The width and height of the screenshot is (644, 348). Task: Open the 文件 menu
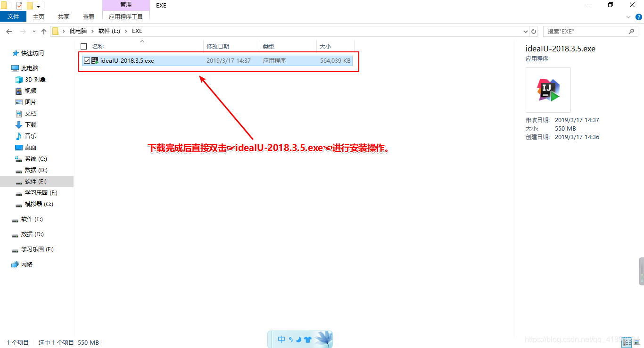[x=13, y=17]
